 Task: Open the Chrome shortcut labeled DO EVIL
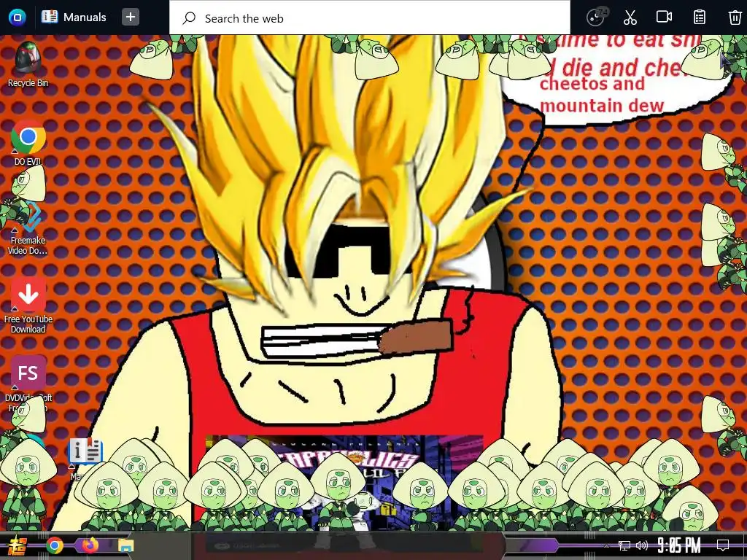(x=28, y=143)
